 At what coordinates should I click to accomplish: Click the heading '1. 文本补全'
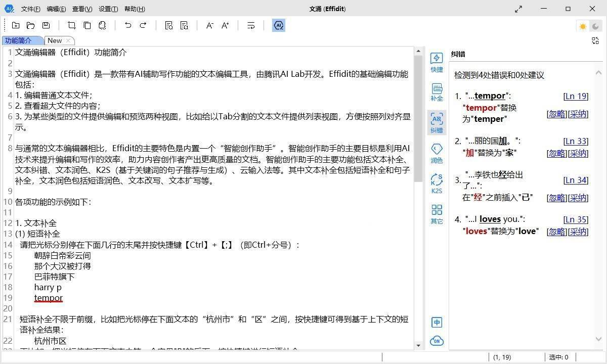[36, 223]
